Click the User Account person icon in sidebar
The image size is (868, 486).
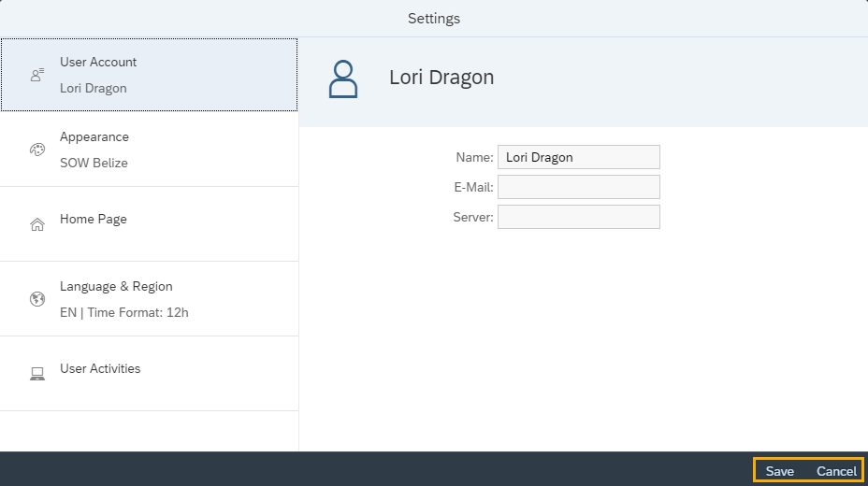37,75
